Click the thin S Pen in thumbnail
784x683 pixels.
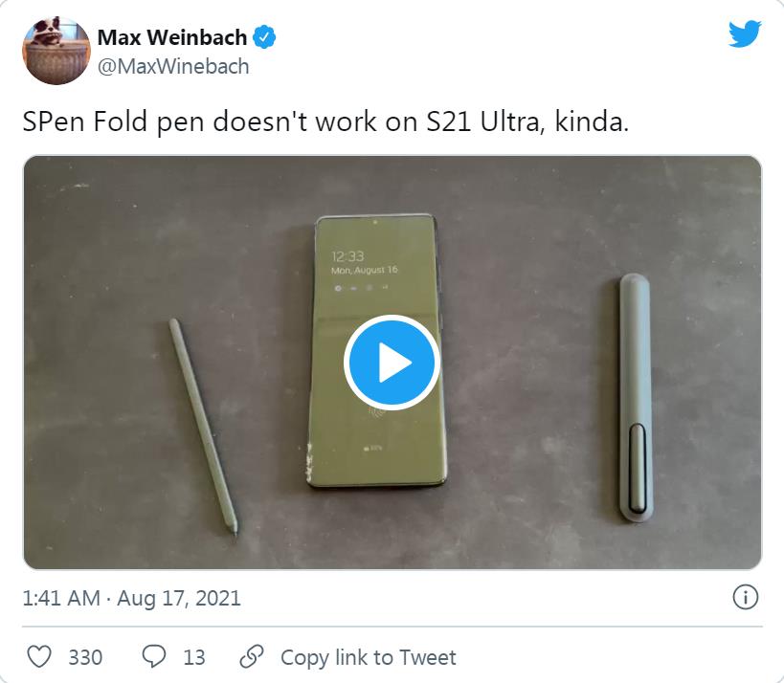203,428
